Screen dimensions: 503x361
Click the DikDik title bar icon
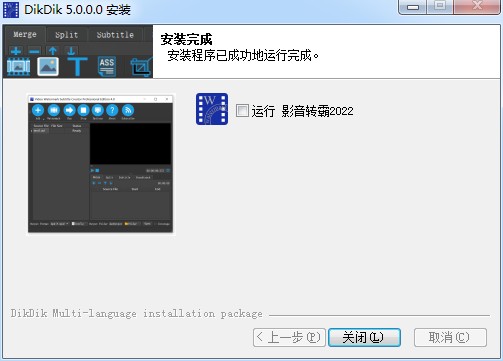(x=11, y=10)
